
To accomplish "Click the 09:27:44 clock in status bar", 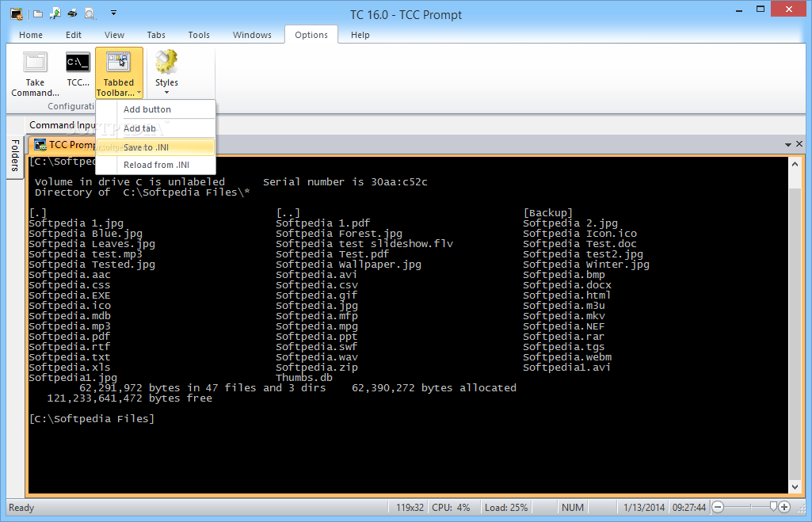I will [x=688, y=508].
